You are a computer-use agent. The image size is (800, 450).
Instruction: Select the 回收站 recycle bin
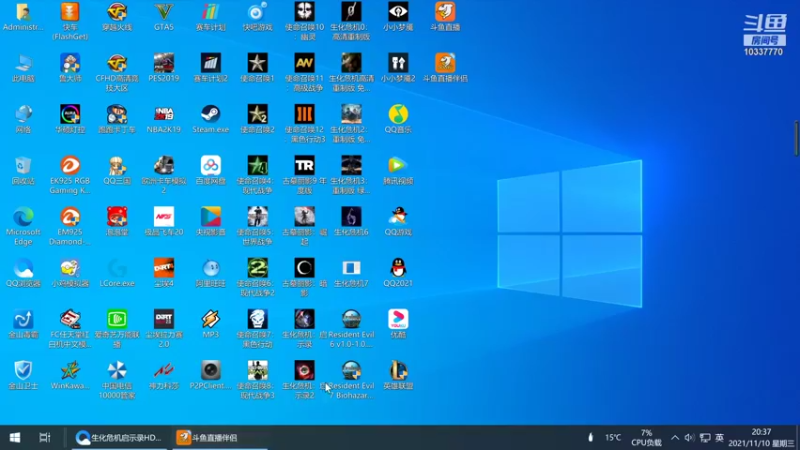point(23,170)
